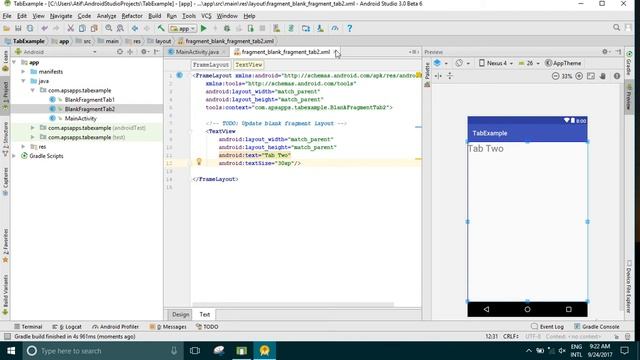This screenshot has width=640, height=360.
Task: Open the design surface layers dropdown
Action: tap(440, 63)
